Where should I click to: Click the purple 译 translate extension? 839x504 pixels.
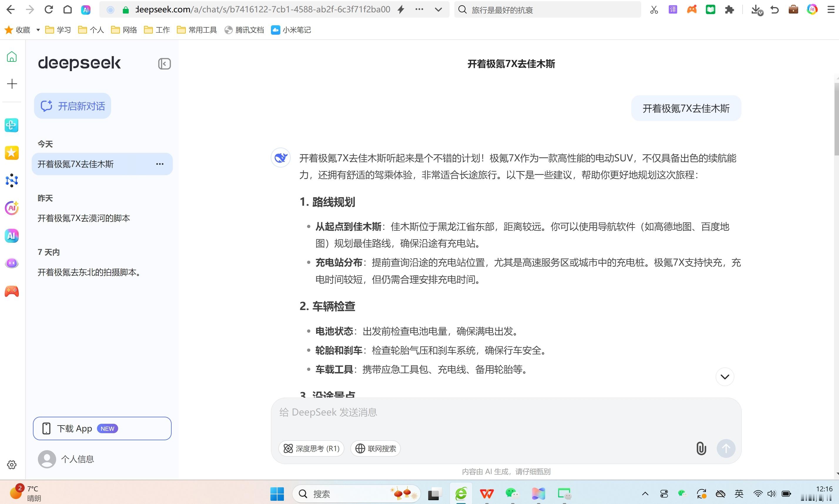[x=673, y=9]
